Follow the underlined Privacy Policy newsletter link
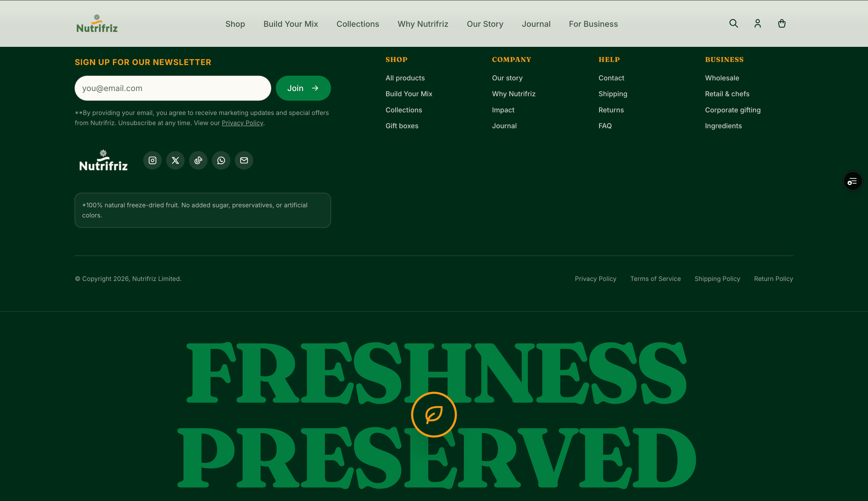 (x=242, y=123)
